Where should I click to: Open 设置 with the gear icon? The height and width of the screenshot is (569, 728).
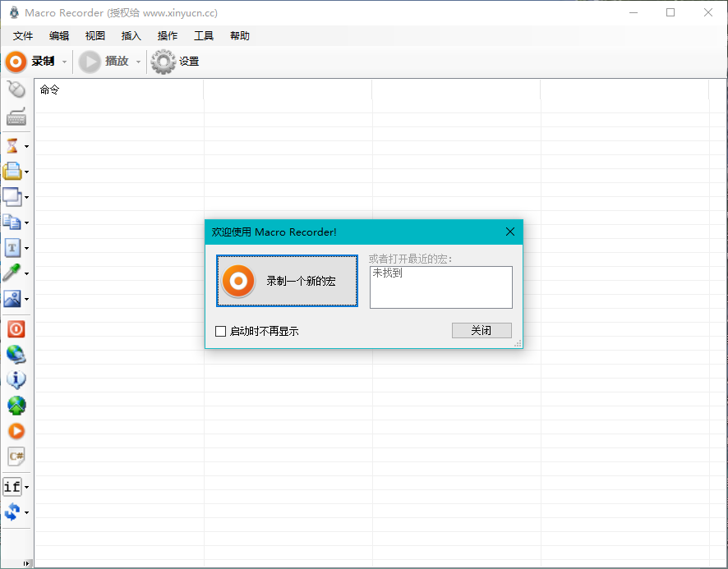[x=164, y=62]
